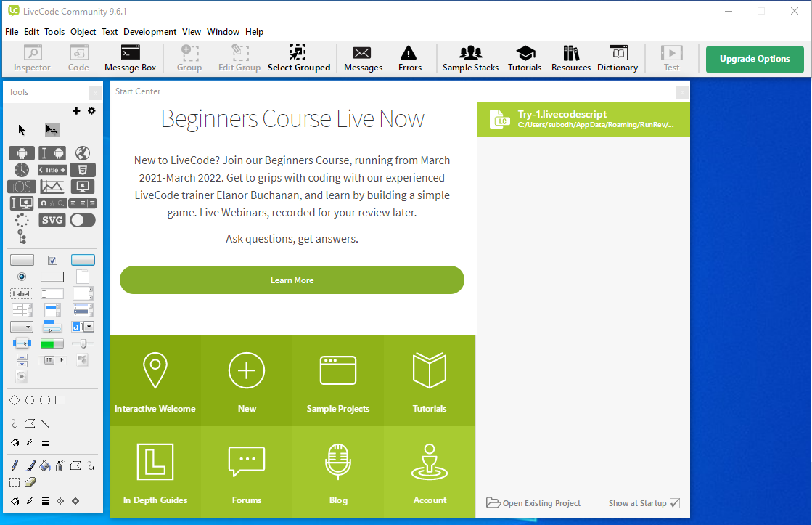Pick the Android native button widget
This screenshot has height=525, width=812.
22,153
